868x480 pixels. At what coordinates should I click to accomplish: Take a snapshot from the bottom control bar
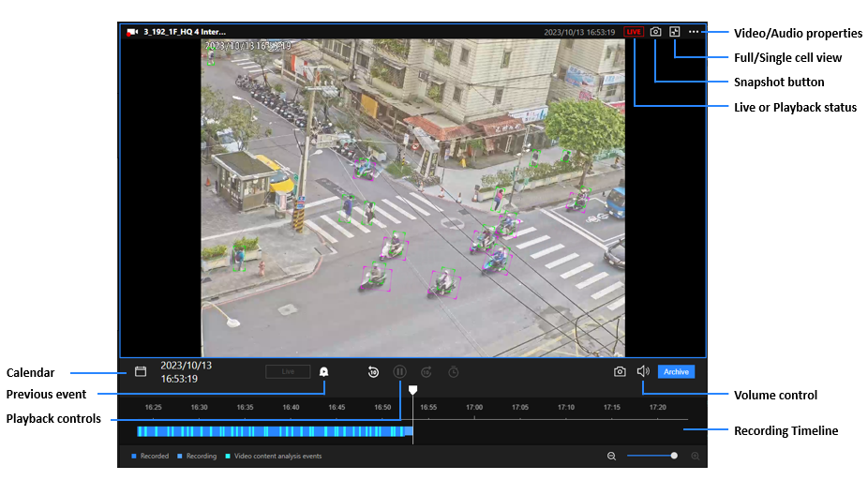point(620,372)
